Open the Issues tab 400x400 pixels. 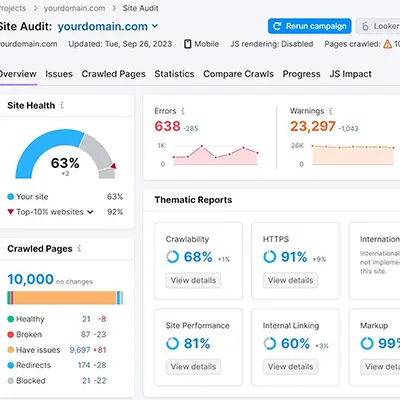pyautogui.click(x=59, y=74)
